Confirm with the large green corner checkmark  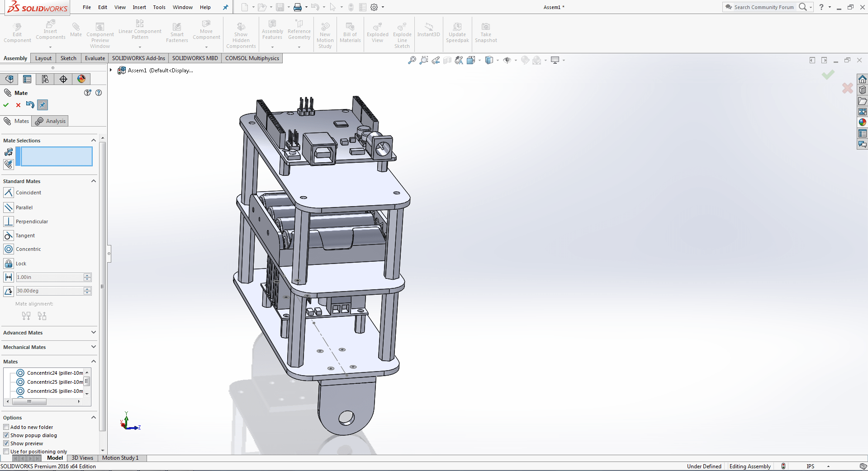click(828, 75)
